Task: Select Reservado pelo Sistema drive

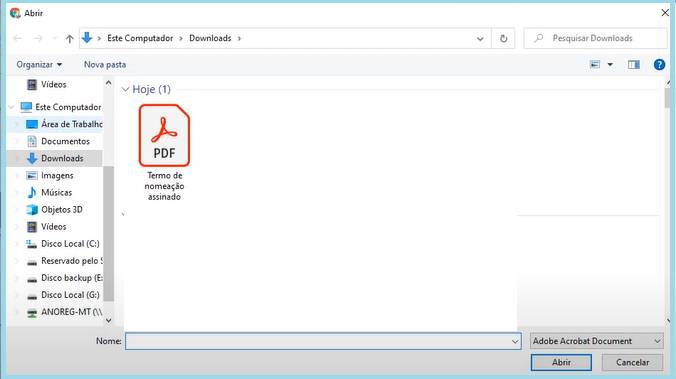Action: (72, 261)
